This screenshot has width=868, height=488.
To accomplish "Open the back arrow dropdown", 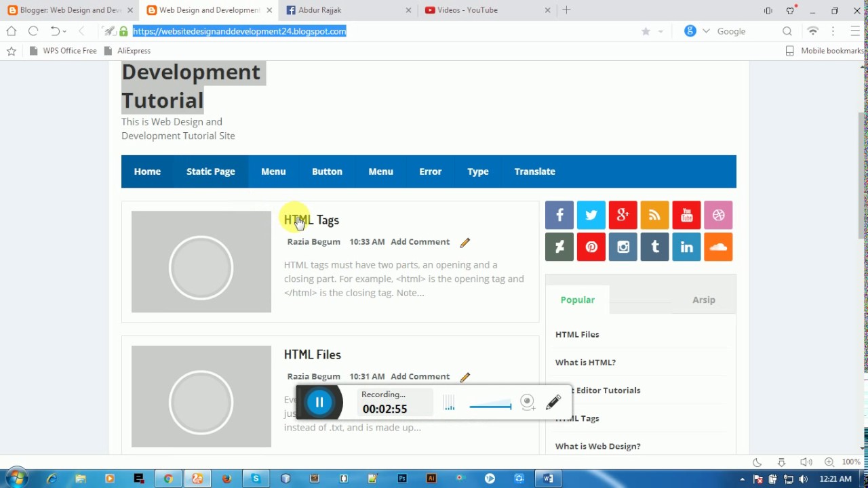I will [x=64, y=32].
